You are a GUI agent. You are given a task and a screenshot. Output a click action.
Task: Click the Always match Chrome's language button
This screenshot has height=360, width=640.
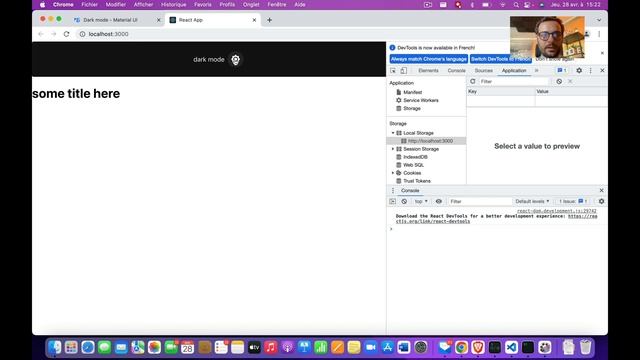click(429, 59)
